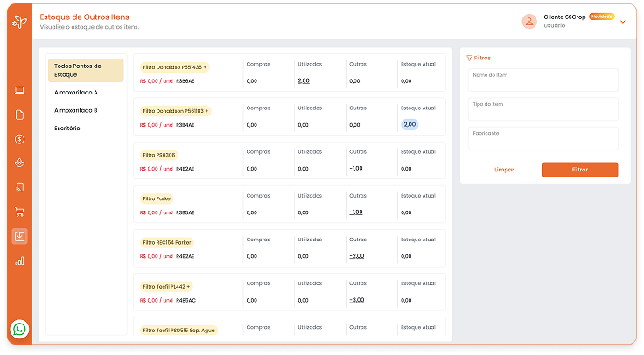This screenshot has height=355, width=644.
Task: Click the plant logo in the sidebar
Action: click(19, 22)
